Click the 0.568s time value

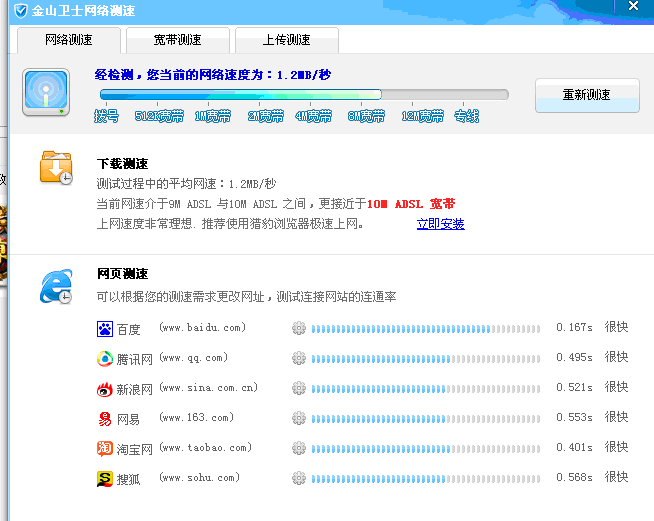pyautogui.click(x=574, y=478)
